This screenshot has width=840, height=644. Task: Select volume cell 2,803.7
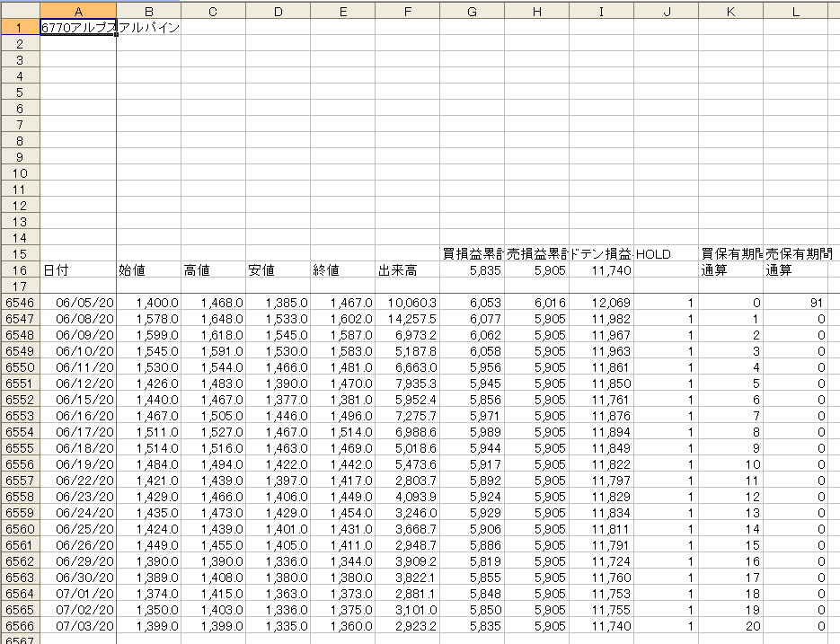[x=407, y=481]
